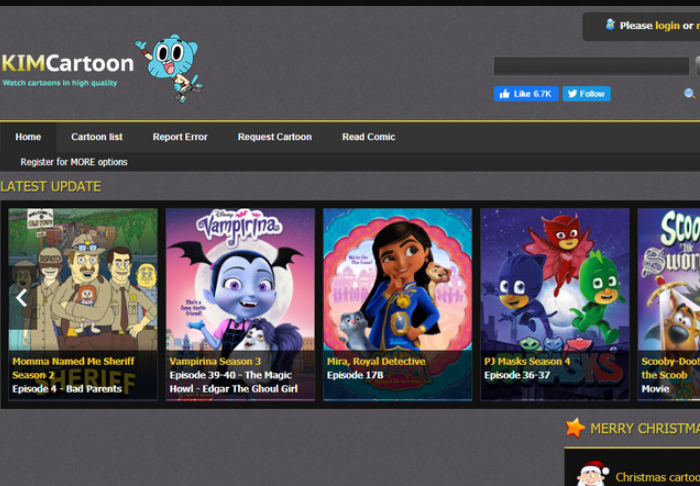Click the Facebook Like 6.7K button
Image resolution: width=700 pixels, height=486 pixels.
[526, 94]
